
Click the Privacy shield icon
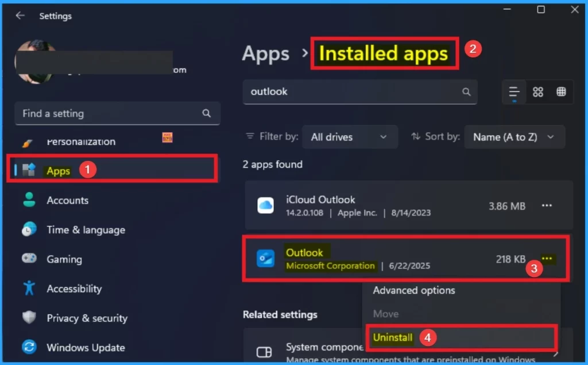pos(29,317)
